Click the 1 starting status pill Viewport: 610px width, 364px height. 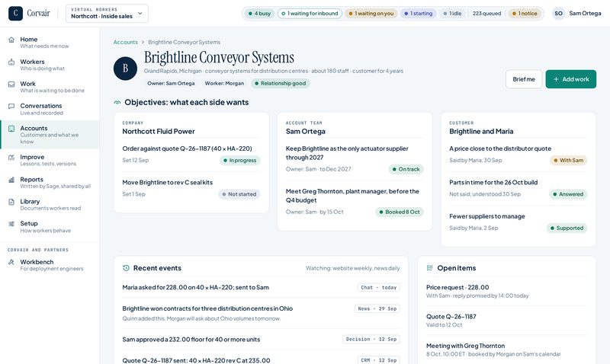point(418,13)
